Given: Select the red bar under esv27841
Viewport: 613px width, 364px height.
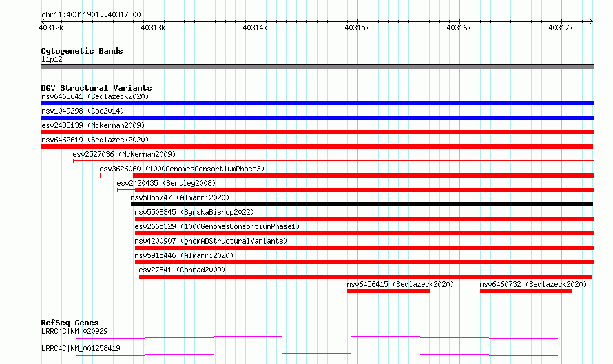Looking at the screenshot, I should coord(365,277).
